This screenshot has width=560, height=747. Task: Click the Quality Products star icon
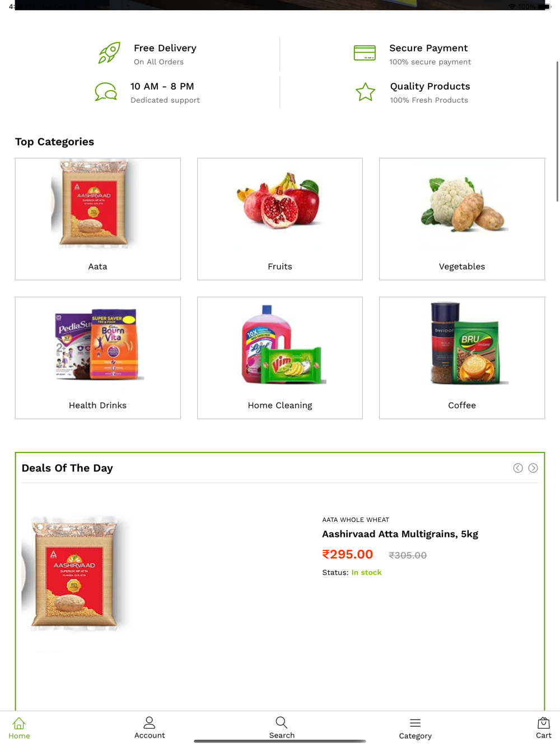[365, 92]
